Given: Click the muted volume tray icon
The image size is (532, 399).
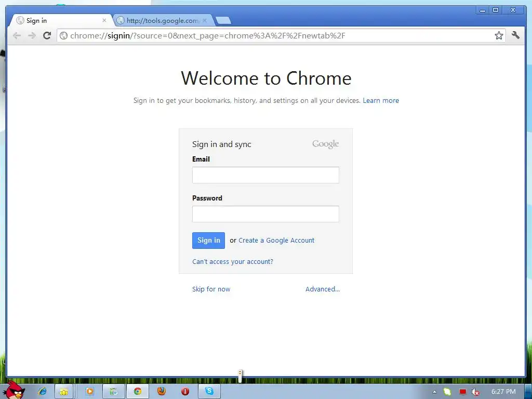Looking at the screenshot, I should tap(475, 392).
